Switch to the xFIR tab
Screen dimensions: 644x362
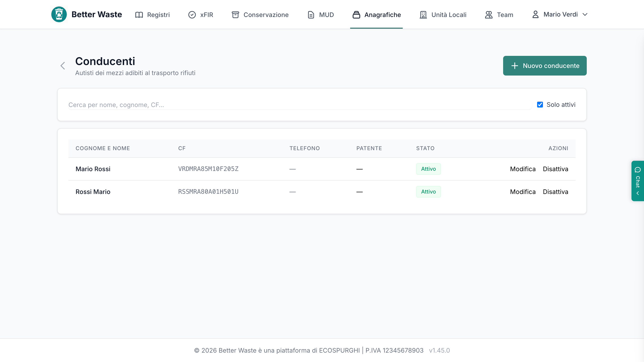click(x=201, y=15)
